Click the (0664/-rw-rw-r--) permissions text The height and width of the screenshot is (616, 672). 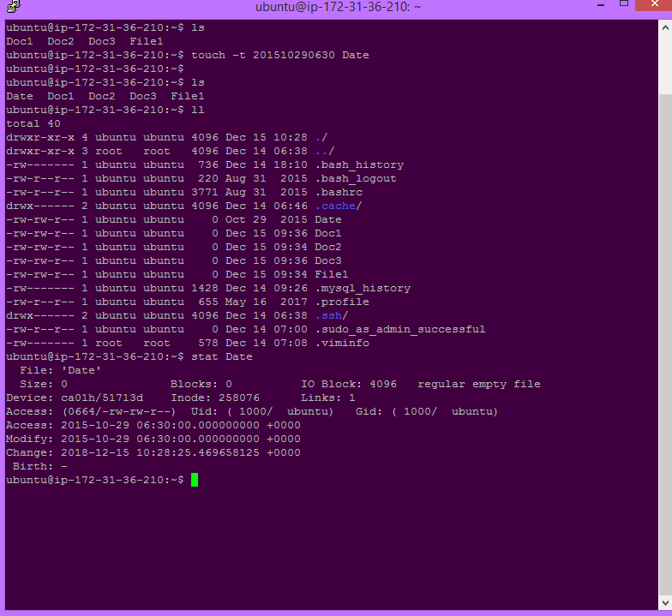[119, 411]
